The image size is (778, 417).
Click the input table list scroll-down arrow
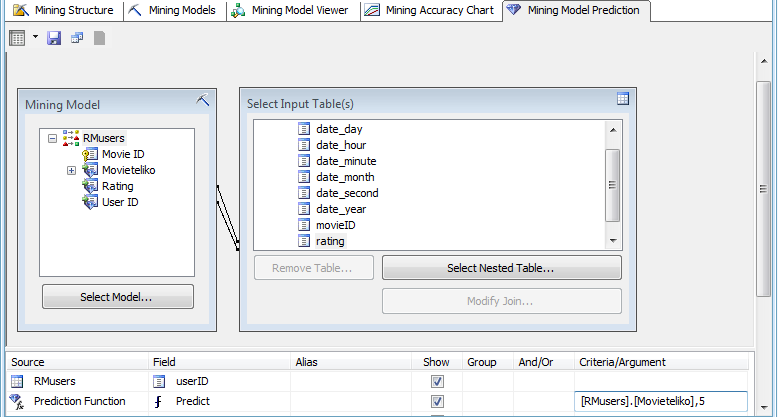[613, 241]
